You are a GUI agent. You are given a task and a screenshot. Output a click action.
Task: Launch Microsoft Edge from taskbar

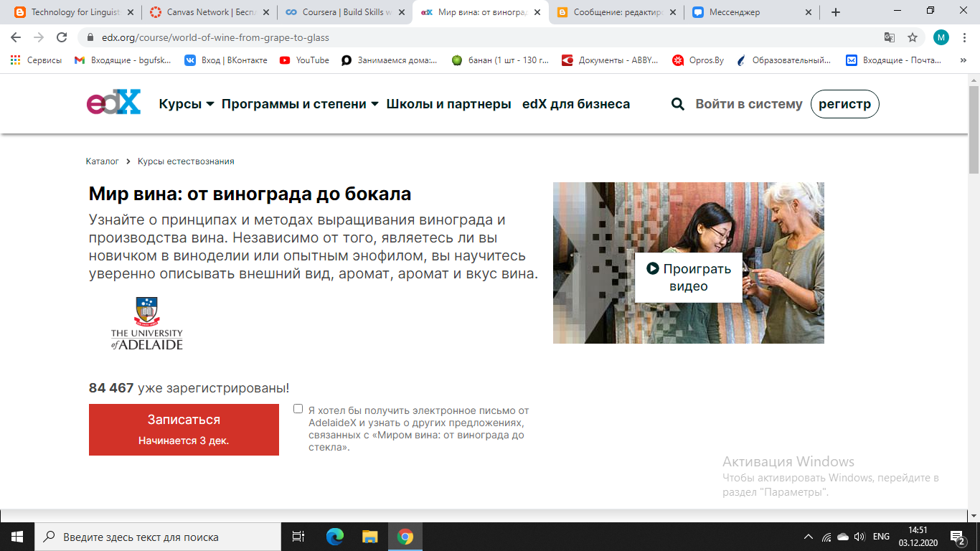[x=334, y=537]
